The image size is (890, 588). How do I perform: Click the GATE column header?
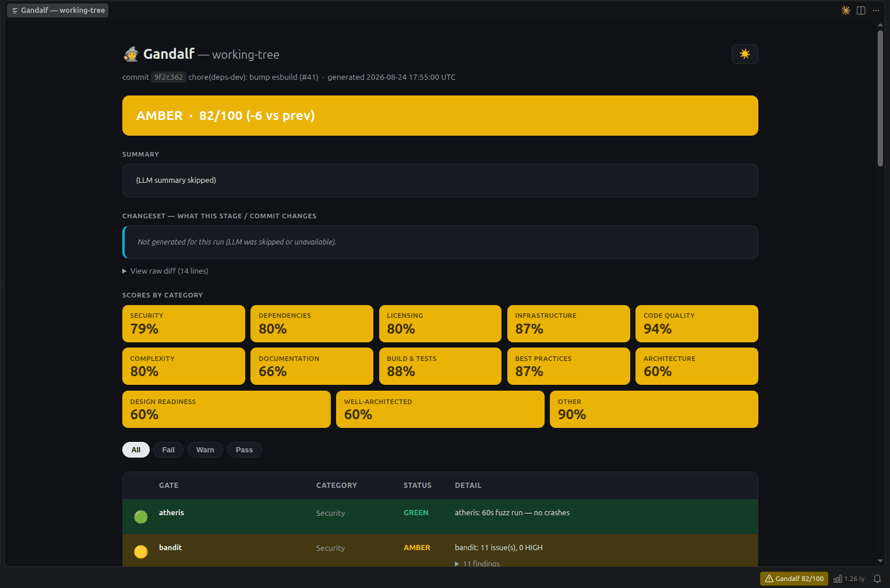[x=169, y=486]
